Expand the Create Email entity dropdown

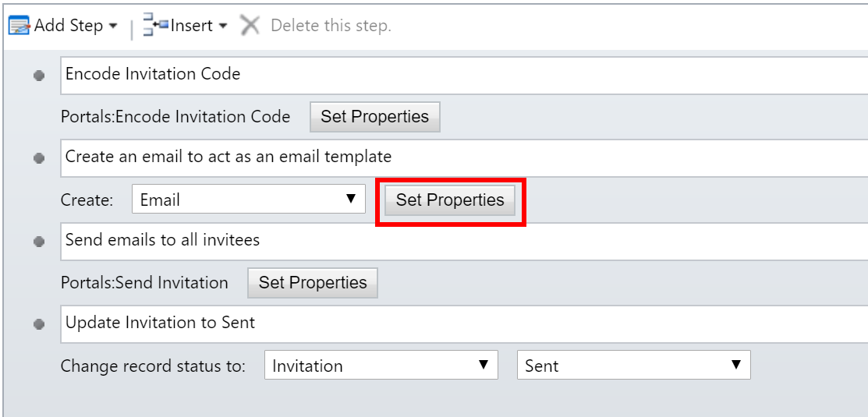(249, 199)
